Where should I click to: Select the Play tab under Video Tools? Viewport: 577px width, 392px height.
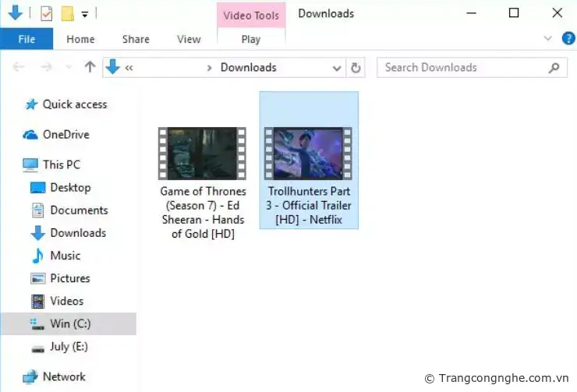(x=251, y=39)
